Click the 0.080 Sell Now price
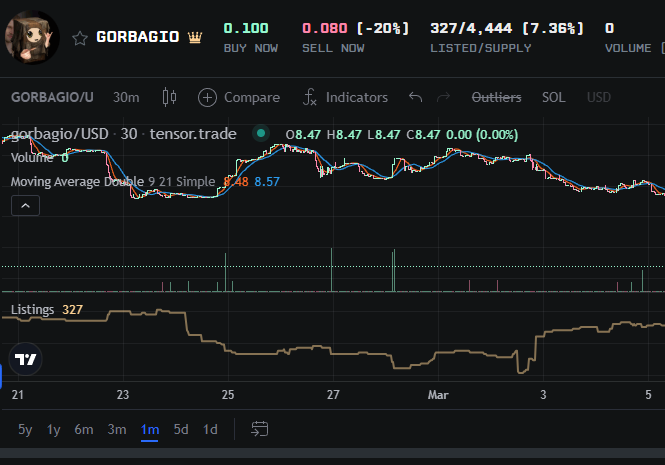 (324, 28)
